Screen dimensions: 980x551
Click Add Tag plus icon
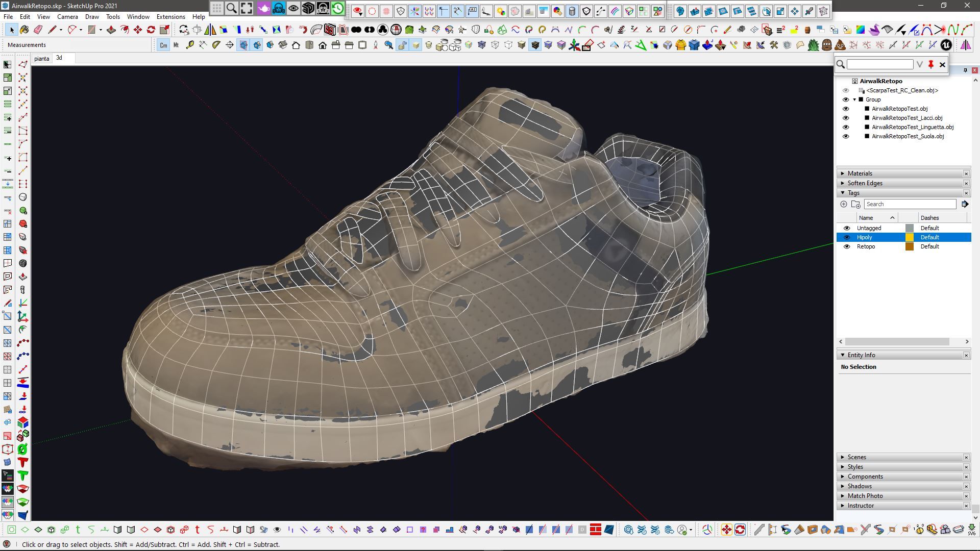click(844, 204)
